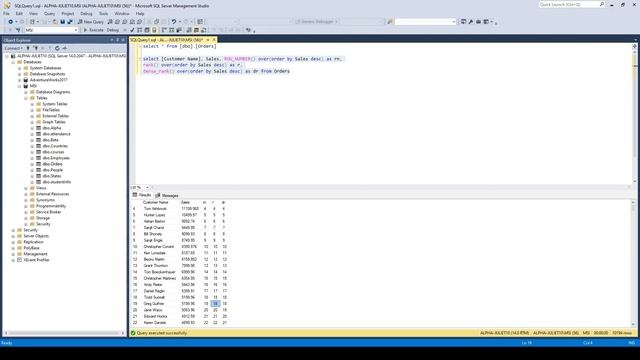Select dbo.Employees table in the tree

(56, 158)
